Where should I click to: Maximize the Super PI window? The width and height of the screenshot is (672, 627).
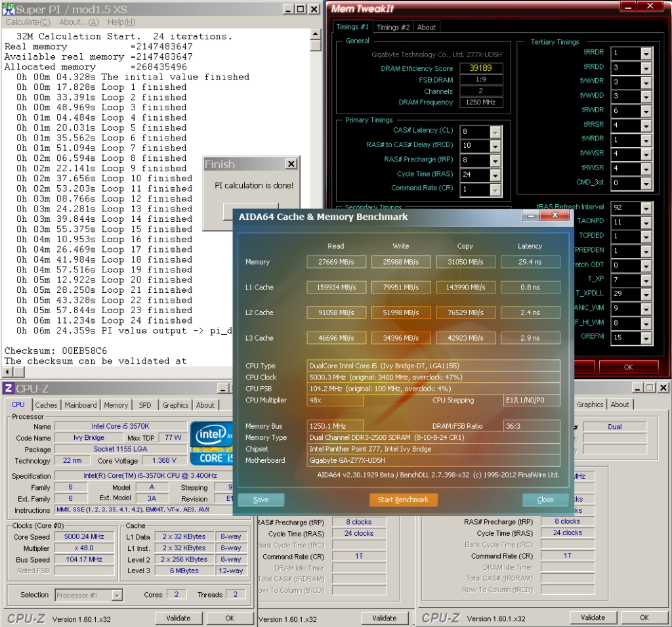[301, 9]
